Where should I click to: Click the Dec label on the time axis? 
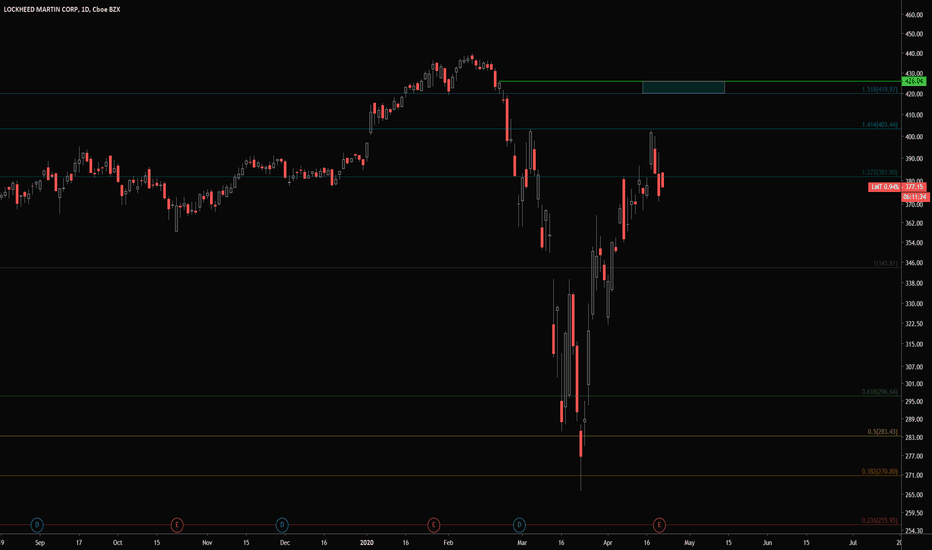click(285, 543)
